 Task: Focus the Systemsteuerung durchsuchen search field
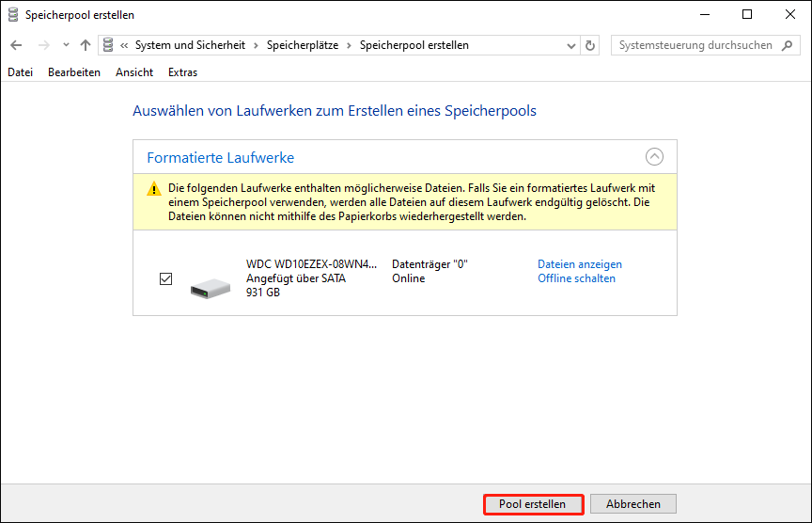pyautogui.click(x=695, y=45)
